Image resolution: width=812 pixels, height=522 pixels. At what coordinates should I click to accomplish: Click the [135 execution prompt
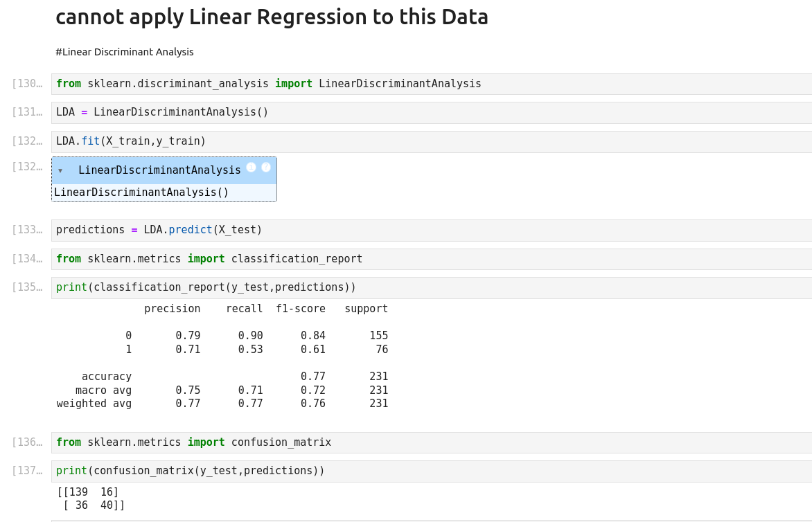27,287
